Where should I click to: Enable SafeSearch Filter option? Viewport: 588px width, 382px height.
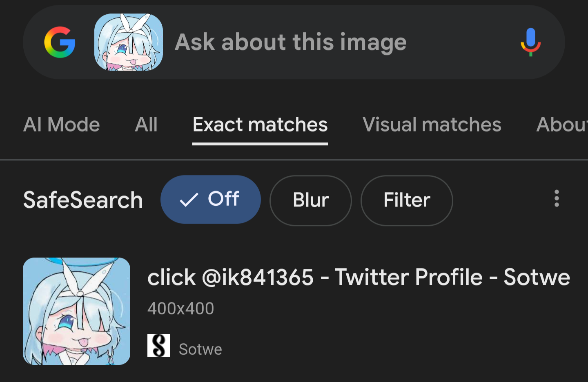tap(407, 200)
